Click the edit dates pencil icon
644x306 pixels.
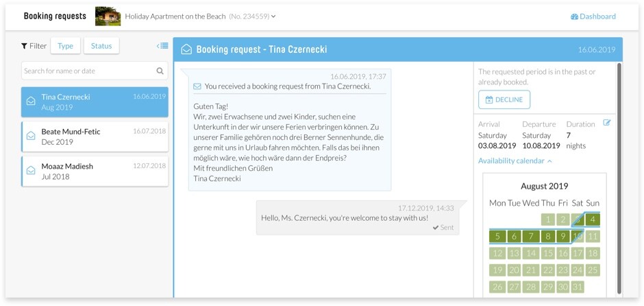click(x=606, y=123)
